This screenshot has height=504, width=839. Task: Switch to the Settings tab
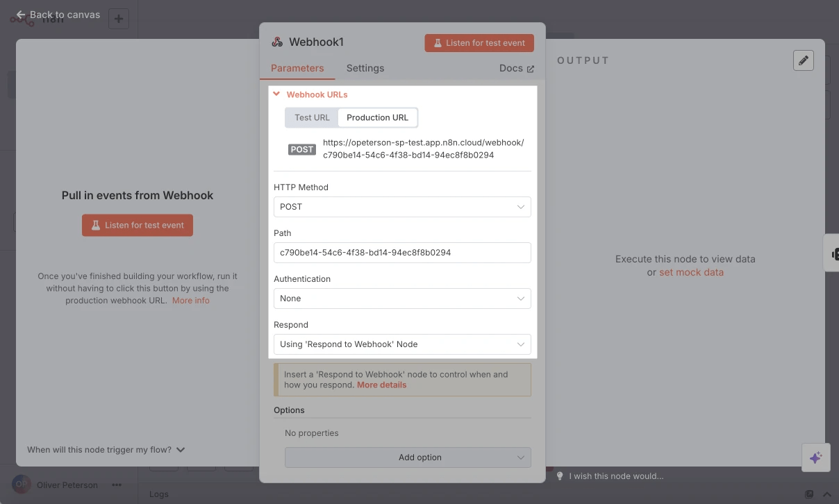coord(365,68)
